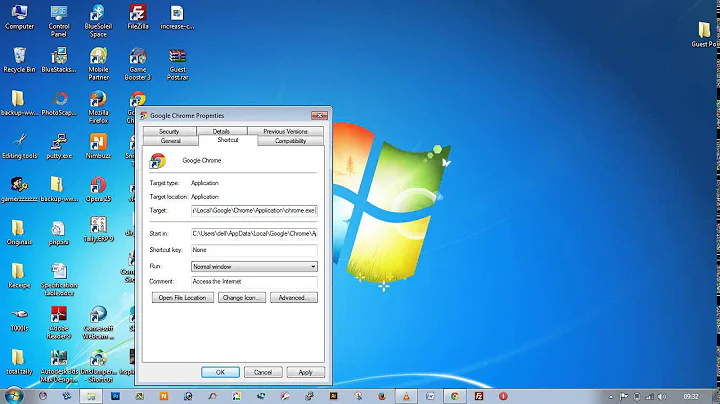Open the Computer desktop icon
The width and height of the screenshot is (720, 404).
click(x=18, y=15)
